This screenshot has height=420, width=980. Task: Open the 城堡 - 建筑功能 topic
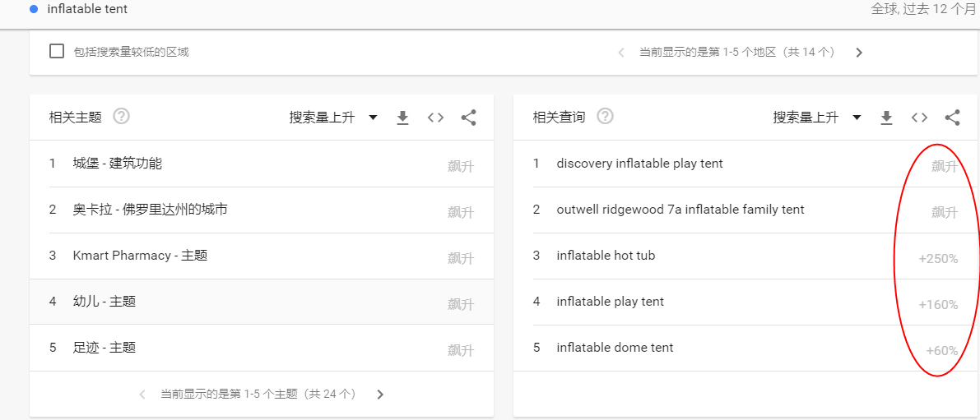point(117,164)
